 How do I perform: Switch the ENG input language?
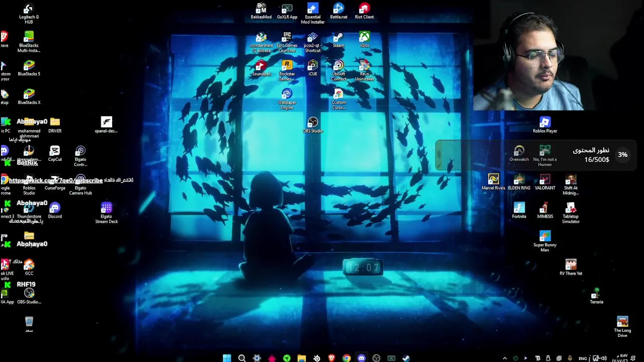click(x=583, y=358)
